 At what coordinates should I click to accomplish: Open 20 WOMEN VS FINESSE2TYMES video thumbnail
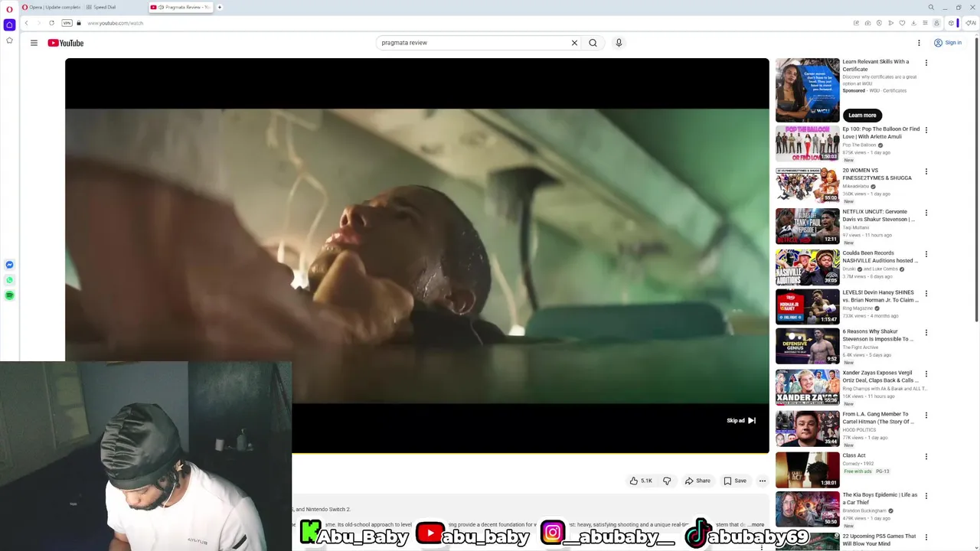807,185
